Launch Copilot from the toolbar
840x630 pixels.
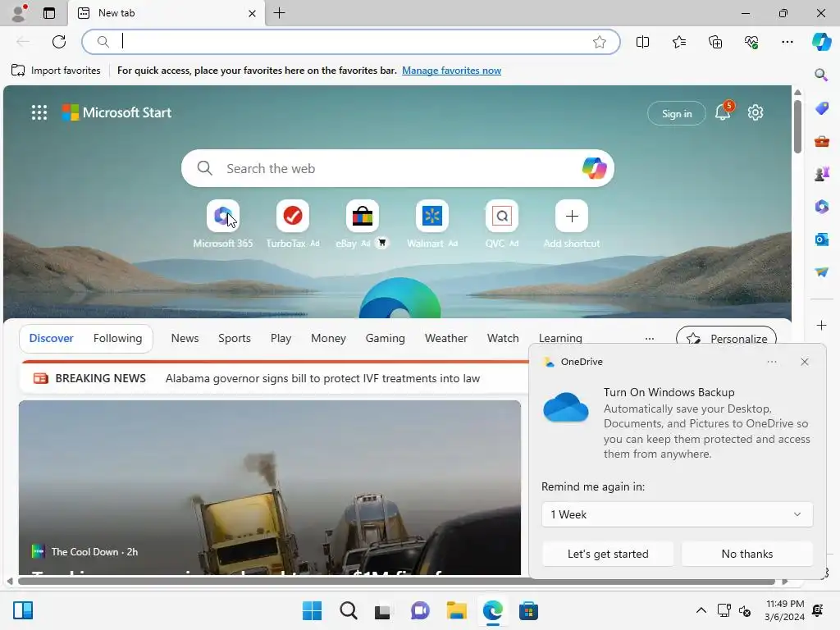pyautogui.click(x=821, y=41)
